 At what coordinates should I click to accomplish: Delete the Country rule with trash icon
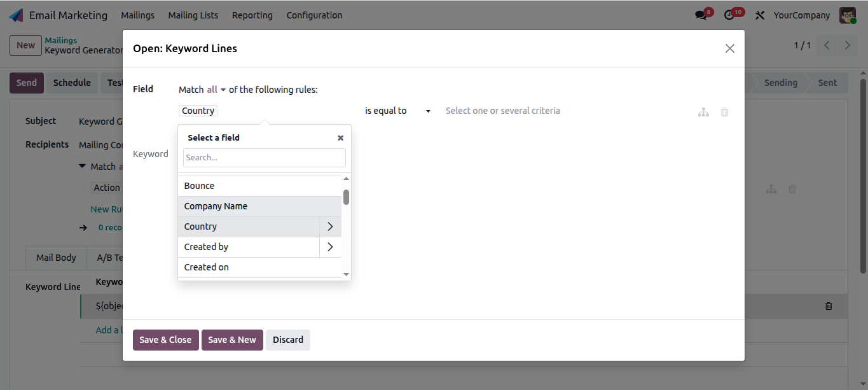(x=724, y=112)
